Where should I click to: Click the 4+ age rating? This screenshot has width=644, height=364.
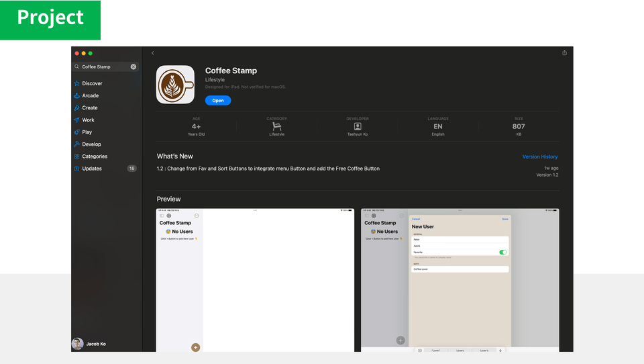[x=197, y=127]
